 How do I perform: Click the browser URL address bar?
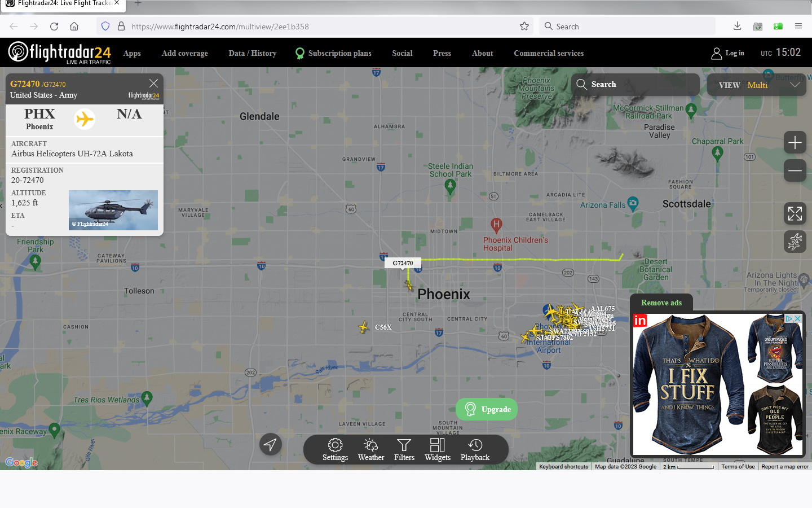click(x=316, y=27)
